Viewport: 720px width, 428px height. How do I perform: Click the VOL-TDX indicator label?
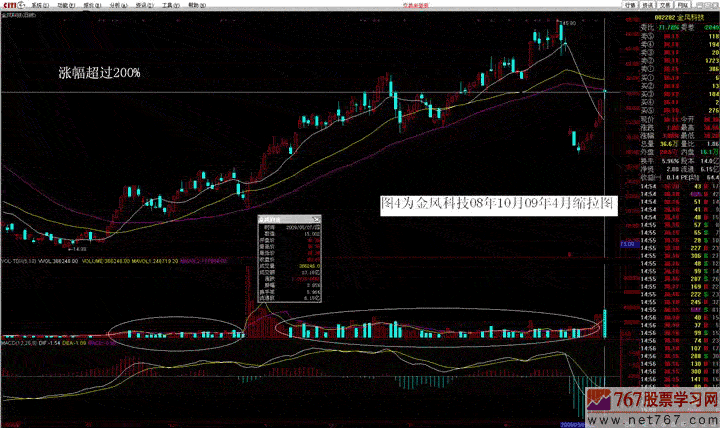(18, 261)
